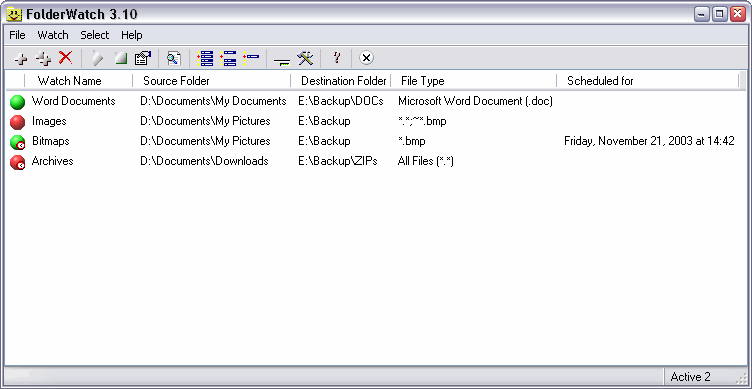Select the Archives watch name
Image resolution: width=752 pixels, height=389 pixels.
click(52, 162)
